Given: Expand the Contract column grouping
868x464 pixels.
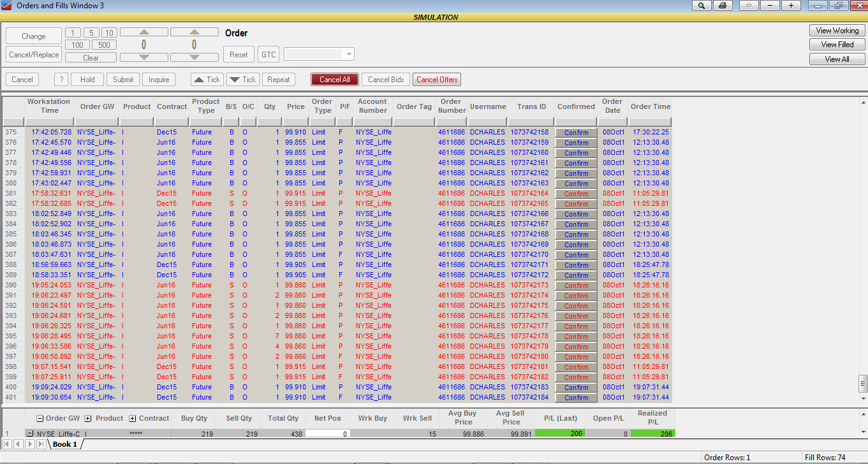Looking at the screenshot, I should coord(133,419).
